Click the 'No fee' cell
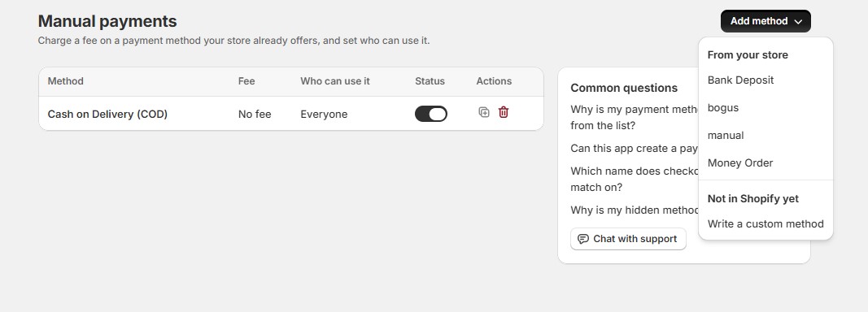This screenshot has width=868, height=312. pyautogui.click(x=255, y=115)
